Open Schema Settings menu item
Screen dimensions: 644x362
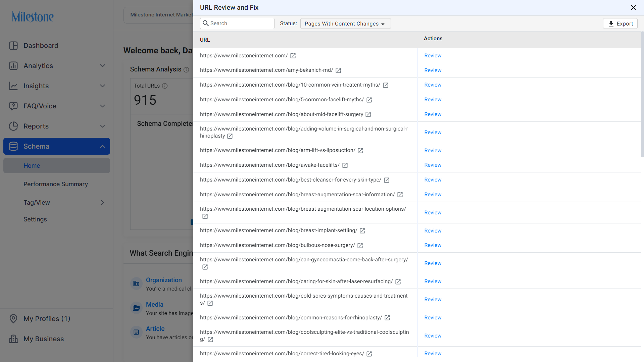(35, 219)
